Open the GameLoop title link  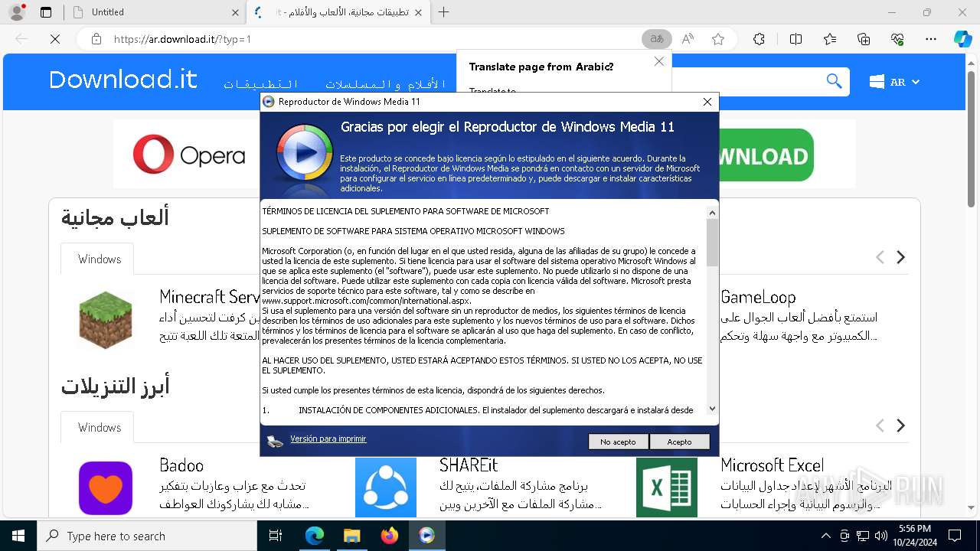[758, 297]
